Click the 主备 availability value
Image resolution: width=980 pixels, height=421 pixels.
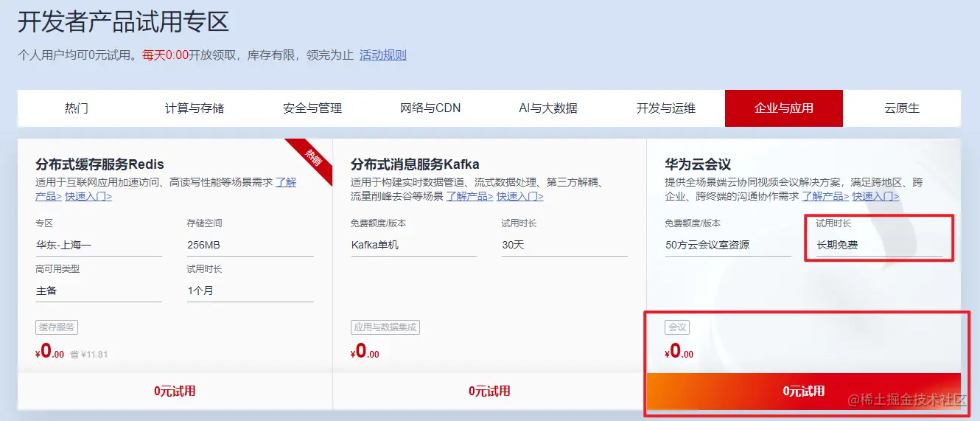click(x=46, y=290)
